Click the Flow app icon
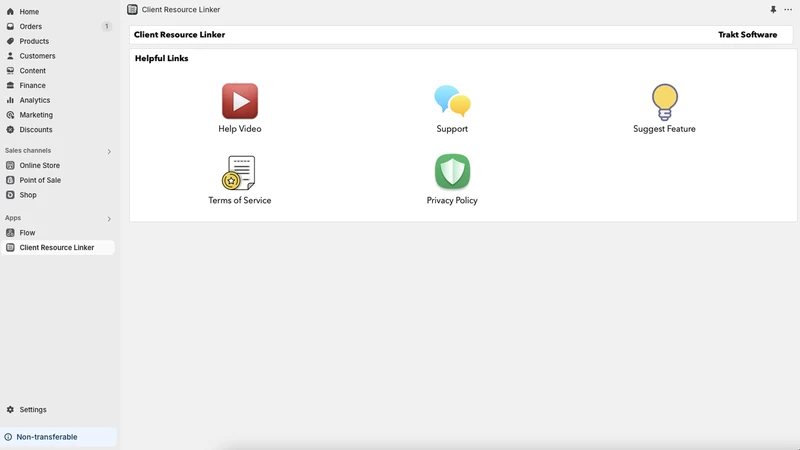Image resolution: width=800 pixels, height=450 pixels. click(10, 233)
